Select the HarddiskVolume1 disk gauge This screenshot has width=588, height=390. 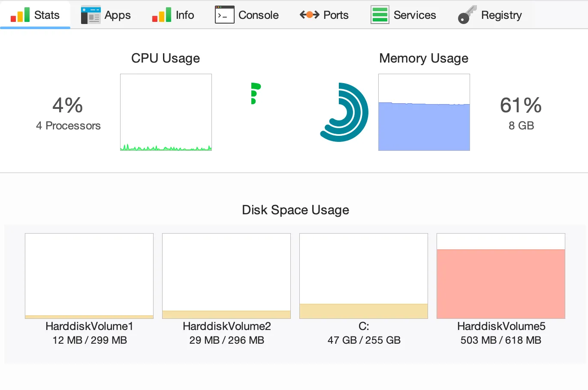(x=89, y=276)
